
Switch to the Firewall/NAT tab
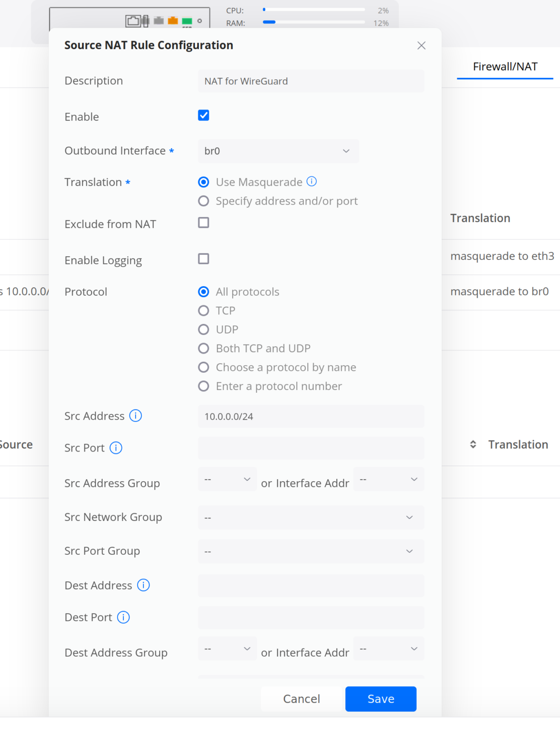[505, 66]
